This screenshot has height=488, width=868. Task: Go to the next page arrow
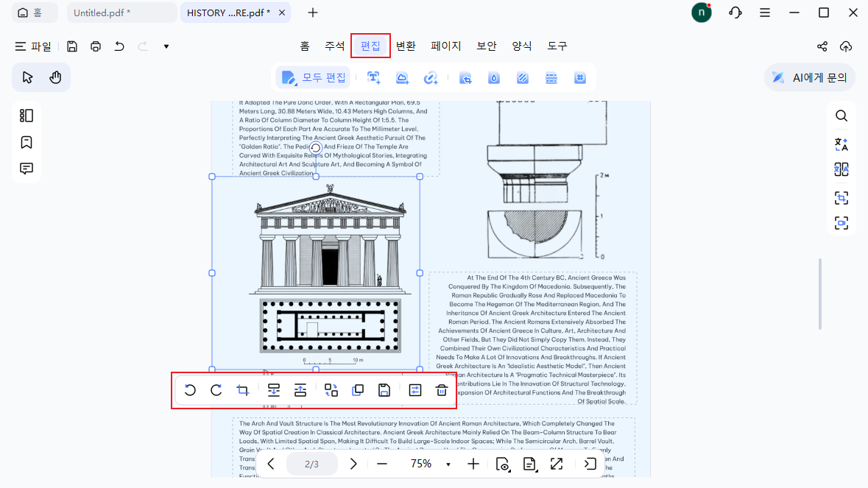point(353,464)
